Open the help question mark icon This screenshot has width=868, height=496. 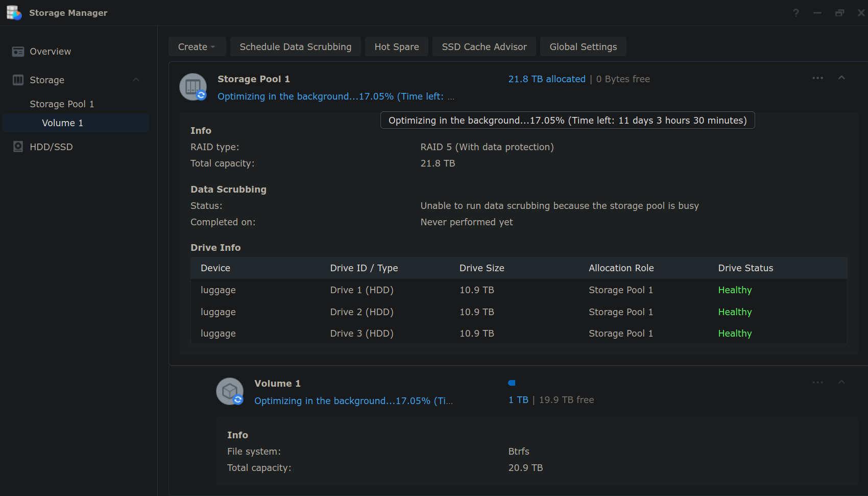[x=795, y=13]
